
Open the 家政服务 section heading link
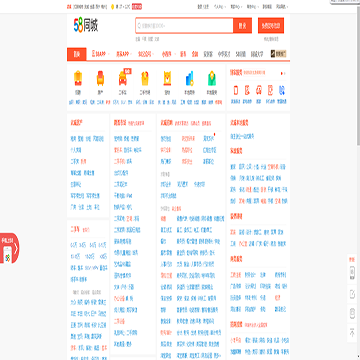(x=236, y=151)
